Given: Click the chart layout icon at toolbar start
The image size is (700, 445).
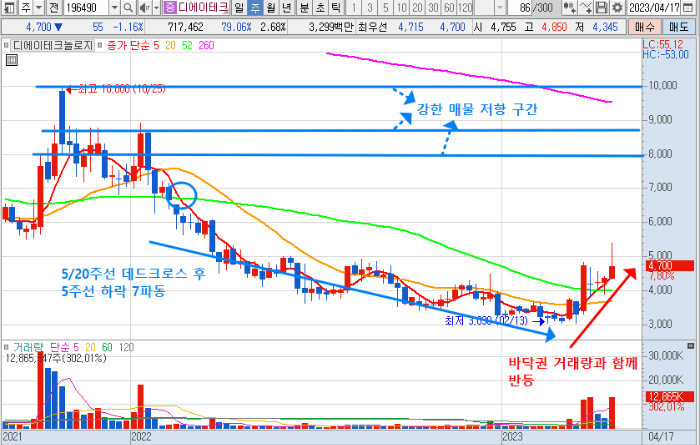Looking at the screenshot, I should tap(9, 7).
